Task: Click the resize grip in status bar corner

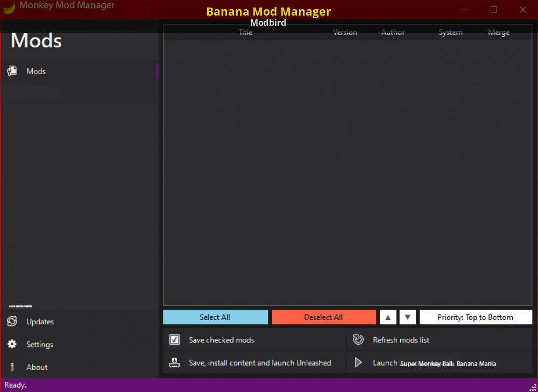Action: (533, 387)
